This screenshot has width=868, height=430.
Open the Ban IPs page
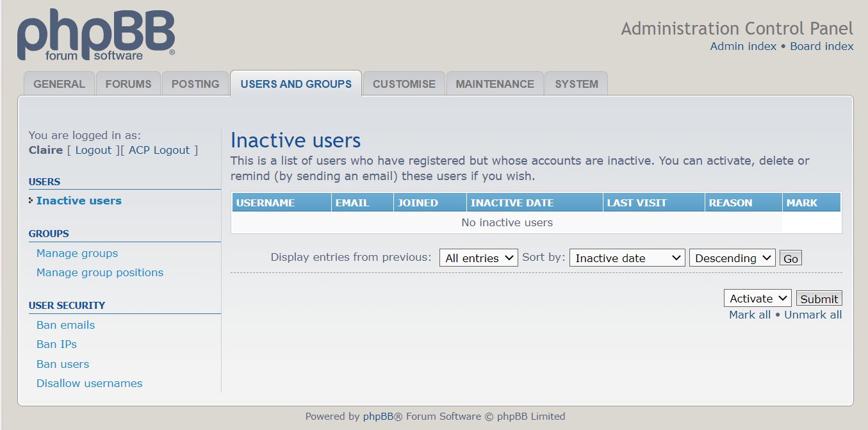click(x=56, y=344)
